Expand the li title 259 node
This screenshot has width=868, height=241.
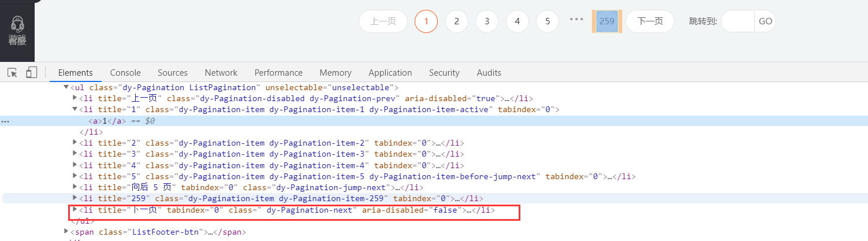(x=75, y=198)
